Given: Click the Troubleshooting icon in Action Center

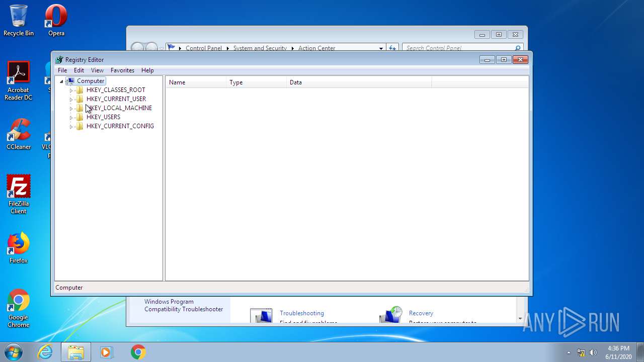Looking at the screenshot, I should [x=261, y=316].
